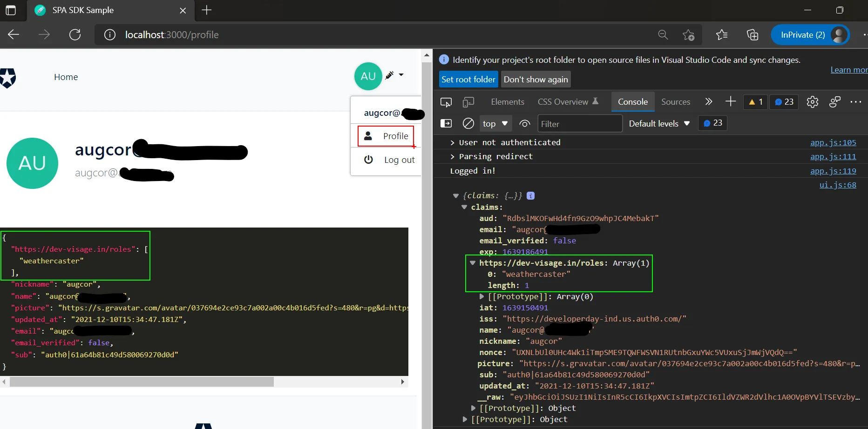The image size is (868, 429).
Task: Click the horizontal scrollbar under JSON block
Action: (x=142, y=382)
